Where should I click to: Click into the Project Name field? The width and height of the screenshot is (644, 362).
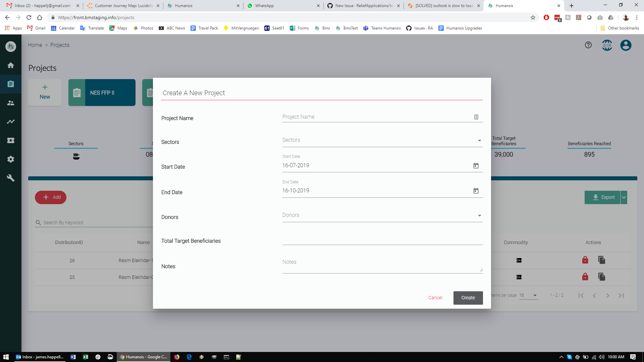(369, 117)
